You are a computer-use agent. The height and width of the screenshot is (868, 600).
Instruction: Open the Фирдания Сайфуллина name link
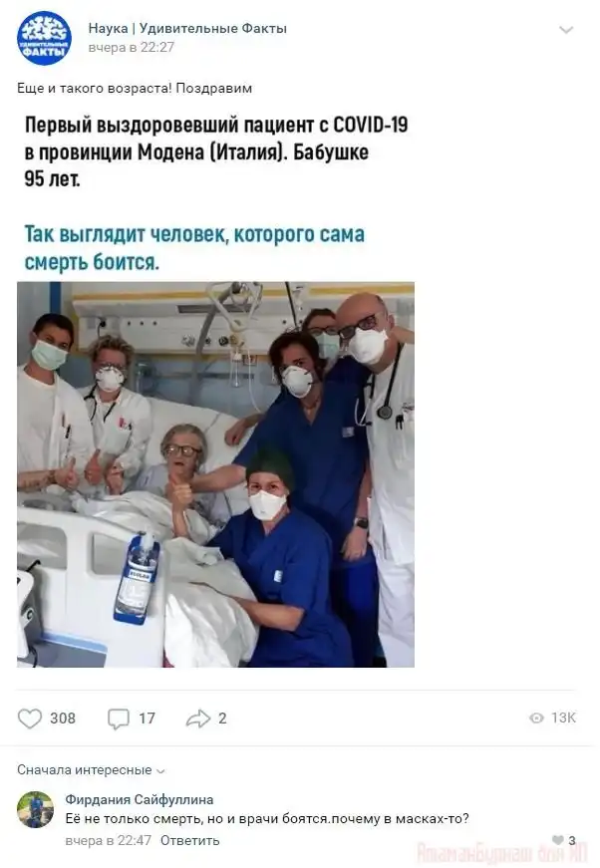coord(140,799)
